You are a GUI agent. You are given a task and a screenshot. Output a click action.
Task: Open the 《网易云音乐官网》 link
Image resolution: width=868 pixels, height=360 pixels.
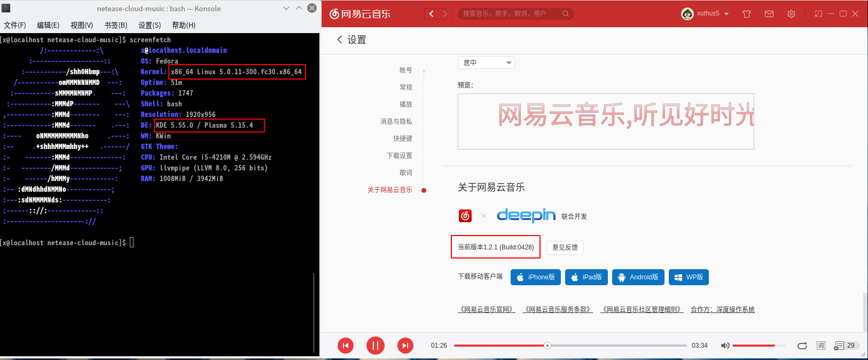(487, 309)
